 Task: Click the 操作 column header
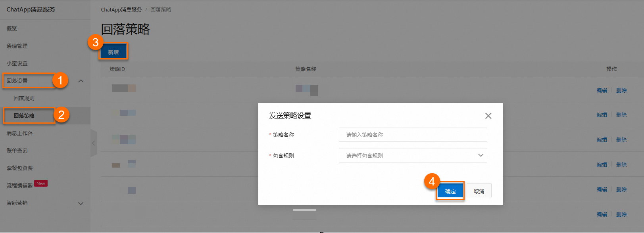(x=611, y=69)
